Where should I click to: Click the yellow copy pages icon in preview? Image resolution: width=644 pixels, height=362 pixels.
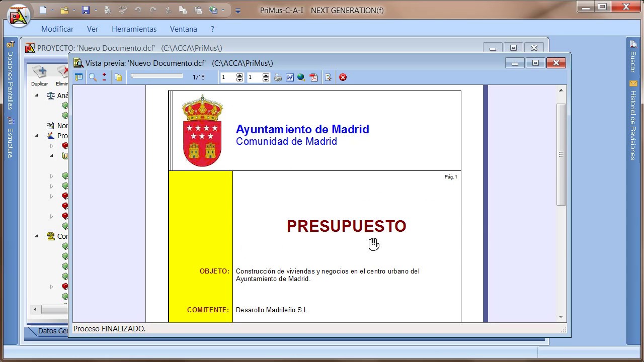click(118, 77)
